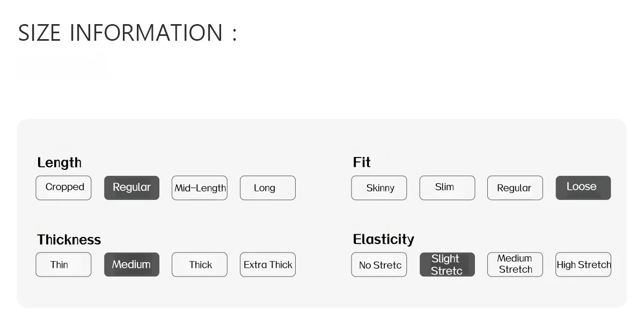
Task: Choose Regular under Length
Action: (131, 188)
